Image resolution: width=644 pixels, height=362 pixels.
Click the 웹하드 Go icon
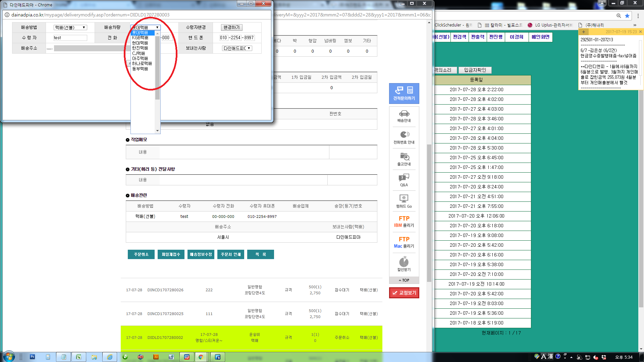tap(404, 201)
